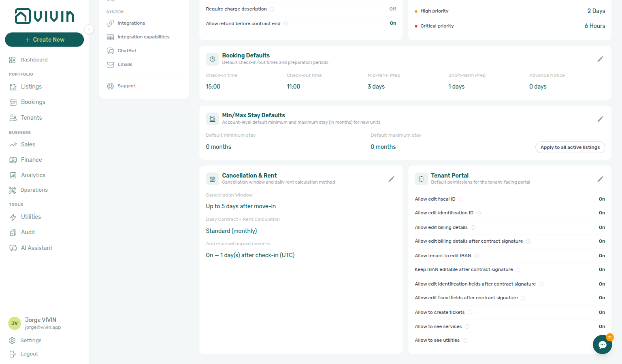Click On status of Allow edit identification ID
The width and height of the screenshot is (622, 364).
click(x=602, y=213)
